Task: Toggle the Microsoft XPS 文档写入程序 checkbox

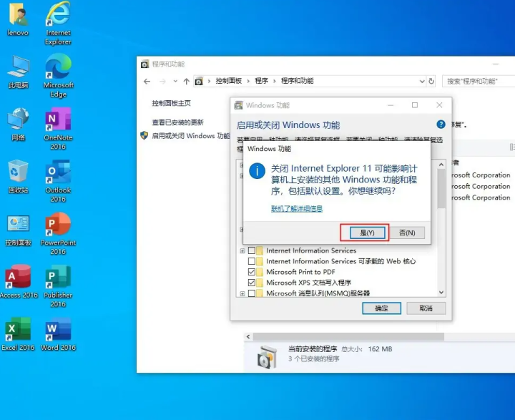Action: [x=251, y=283]
